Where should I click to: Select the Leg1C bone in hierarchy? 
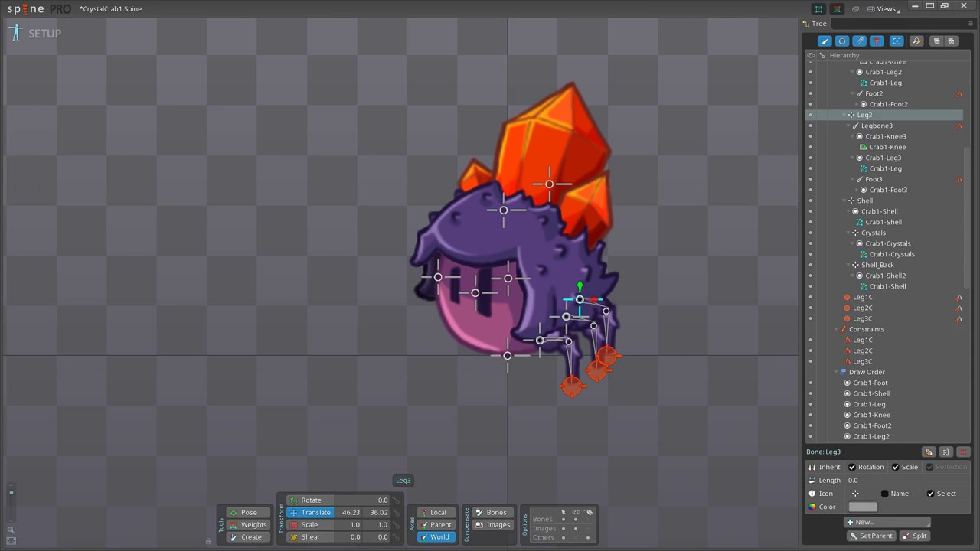(863, 297)
